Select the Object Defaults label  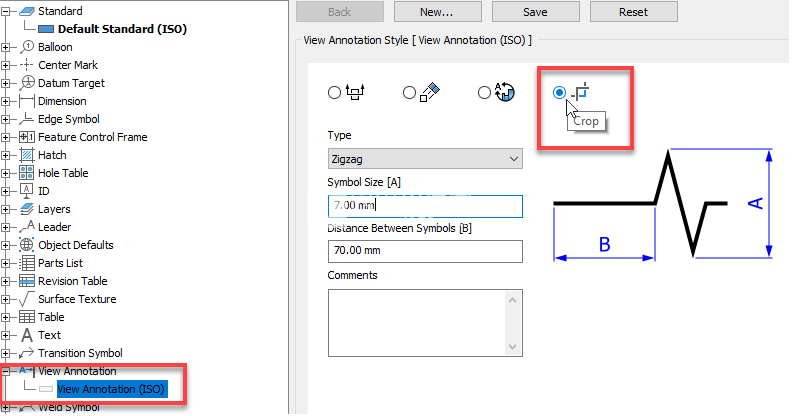[x=76, y=245]
